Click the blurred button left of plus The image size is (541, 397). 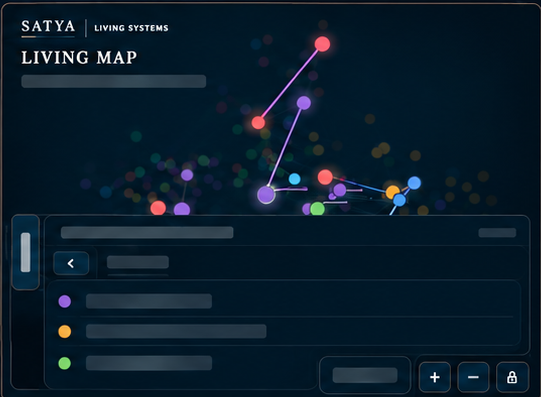pos(365,375)
